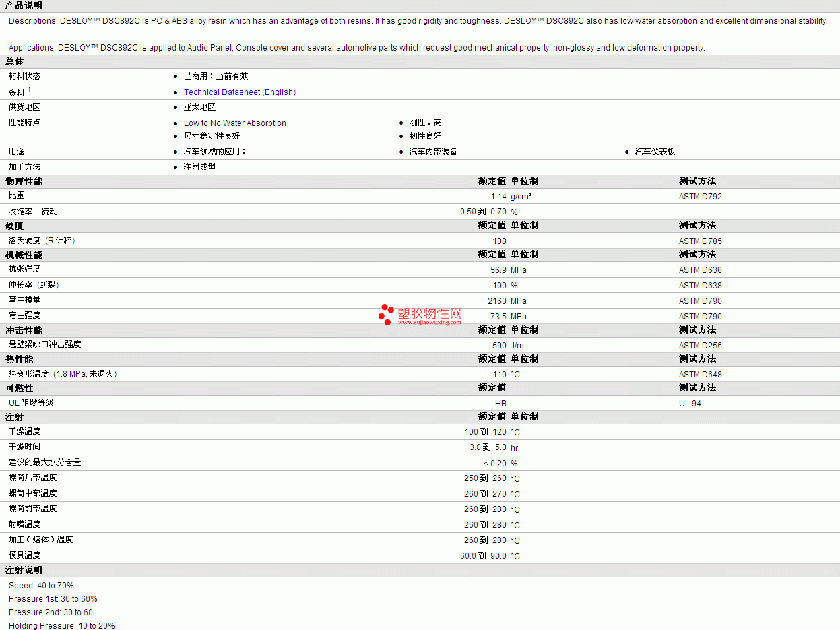Click the 尺寸稳定性良好 feature bullet

[x=212, y=136]
